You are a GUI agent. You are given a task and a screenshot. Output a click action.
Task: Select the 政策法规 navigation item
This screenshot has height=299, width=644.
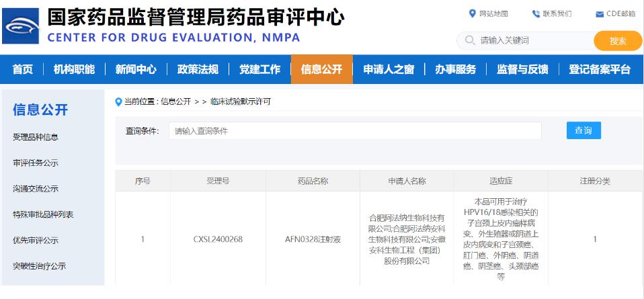click(x=198, y=69)
